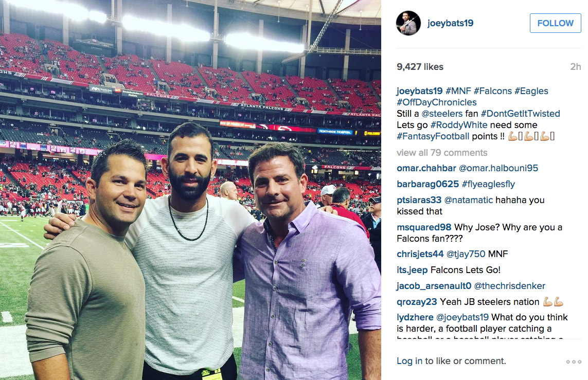Open the #FantasyFootball hashtag

pyautogui.click(x=433, y=136)
